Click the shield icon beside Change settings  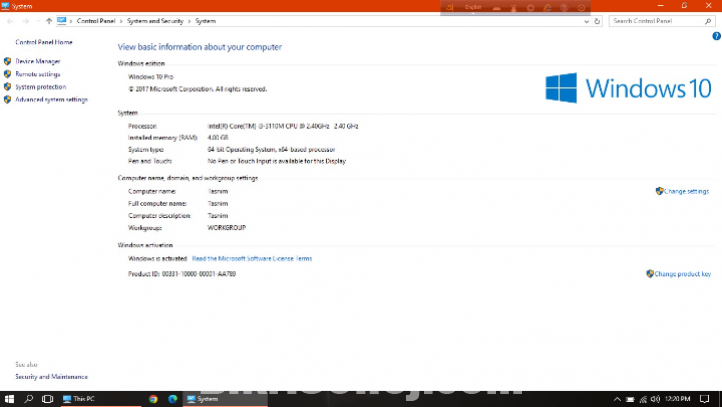659,191
